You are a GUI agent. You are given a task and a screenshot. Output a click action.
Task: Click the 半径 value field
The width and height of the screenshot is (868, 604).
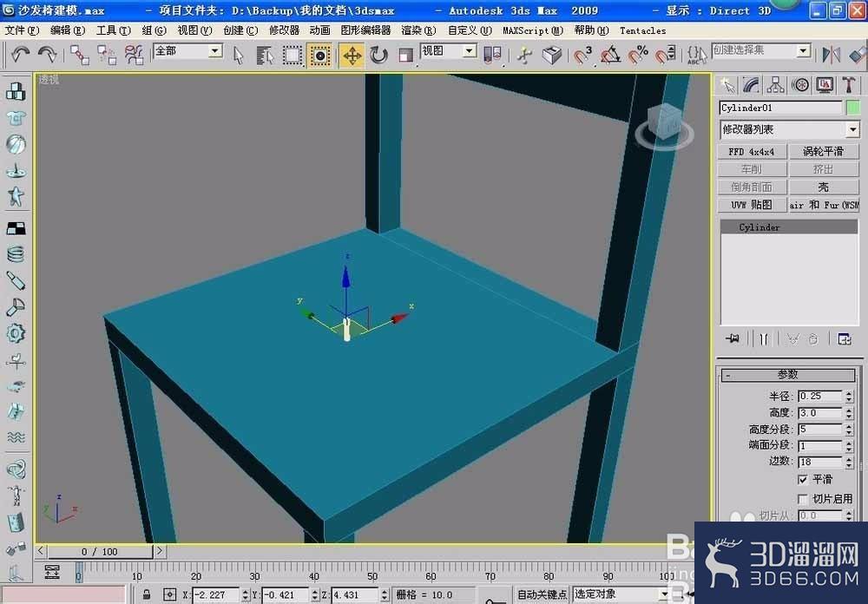[x=820, y=397]
